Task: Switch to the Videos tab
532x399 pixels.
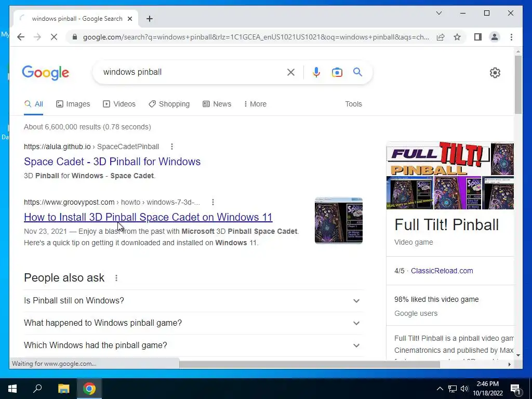Action: (x=119, y=104)
